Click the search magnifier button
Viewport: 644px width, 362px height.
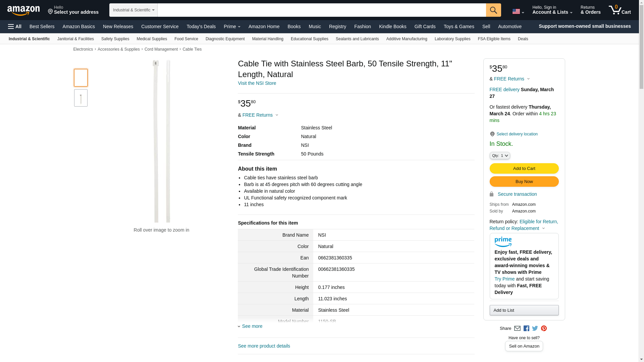point(493,10)
